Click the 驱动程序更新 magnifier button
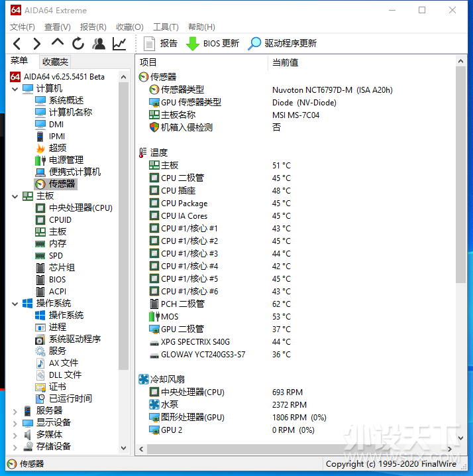The width and height of the screenshot is (473, 476). (282, 43)
